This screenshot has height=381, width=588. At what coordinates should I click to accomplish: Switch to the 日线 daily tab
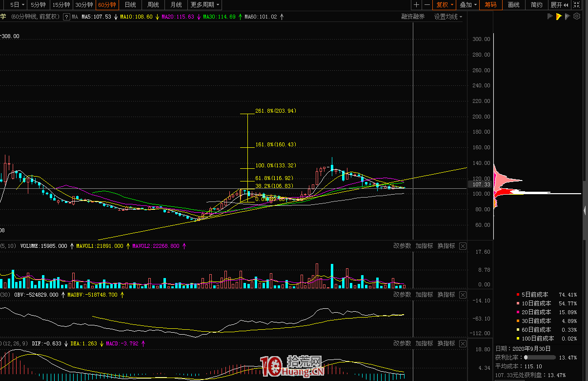pyautogui.click(x=130, y=5)
